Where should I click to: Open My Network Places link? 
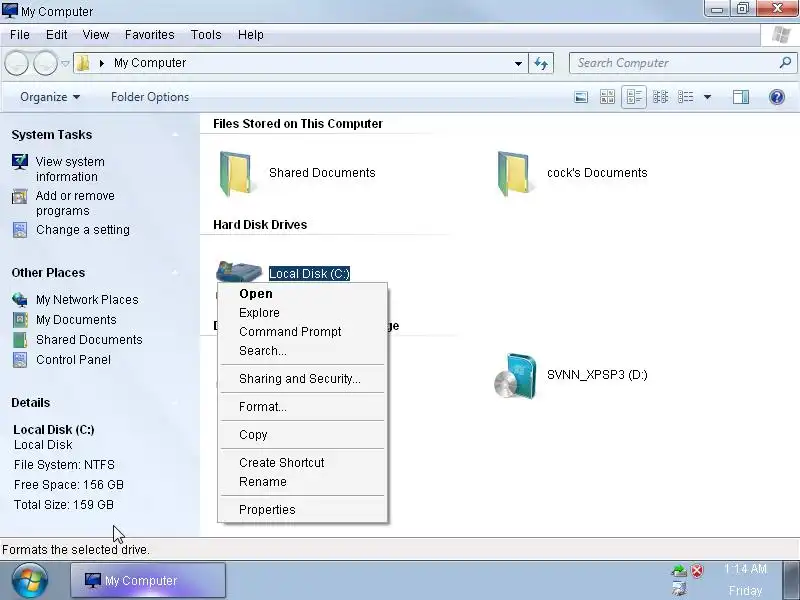click(87, 300)
